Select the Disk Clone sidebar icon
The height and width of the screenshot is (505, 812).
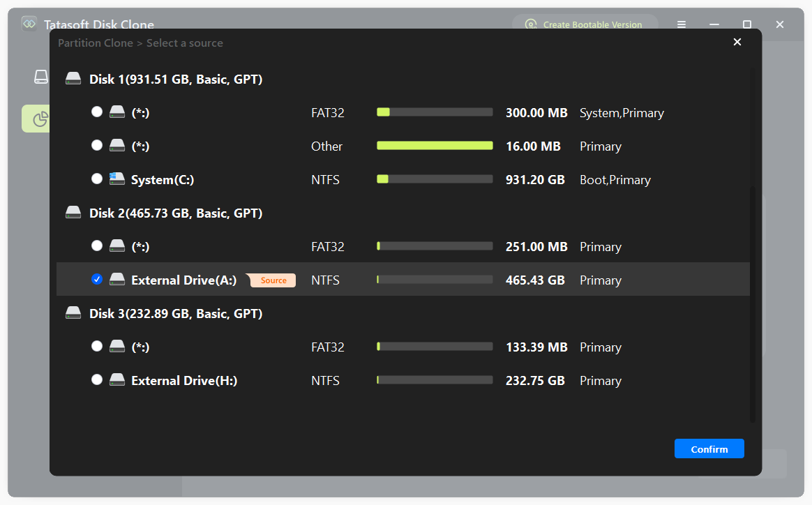(40, 77)
